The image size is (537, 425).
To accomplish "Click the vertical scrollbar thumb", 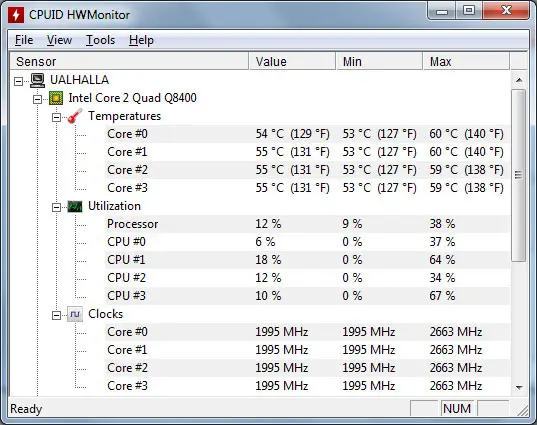I will tap(519, 175).
